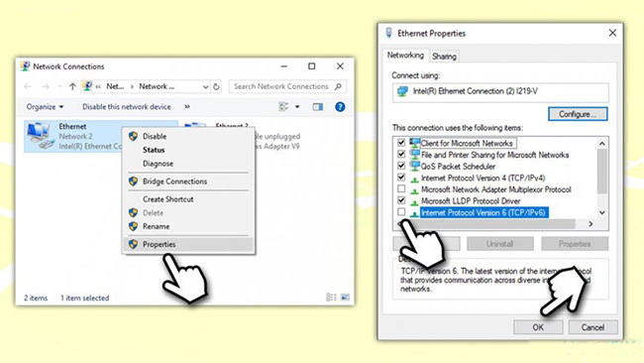Click the Cancel button
This screenshot has height=363, width=644.
click(592, 327)
